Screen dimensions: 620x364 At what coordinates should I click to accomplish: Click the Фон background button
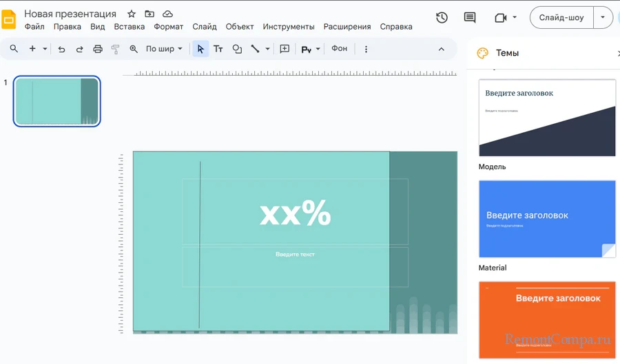click(340, 49)
